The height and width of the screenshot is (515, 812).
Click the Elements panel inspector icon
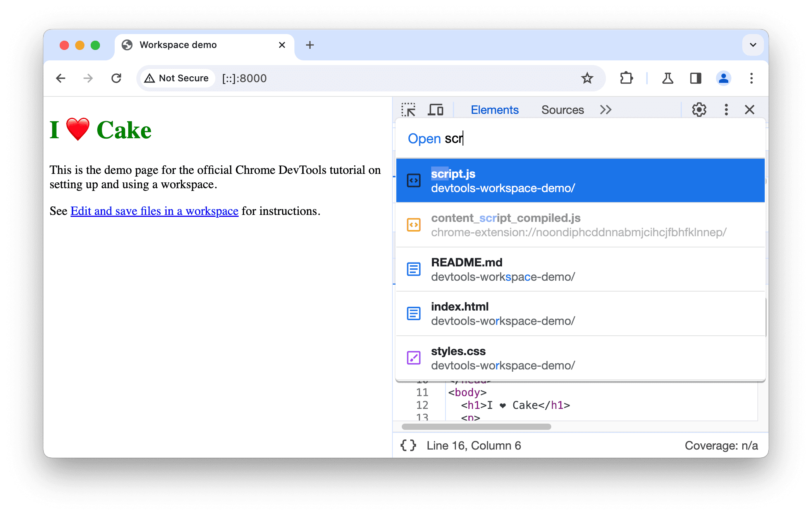(x=409, y=109)
